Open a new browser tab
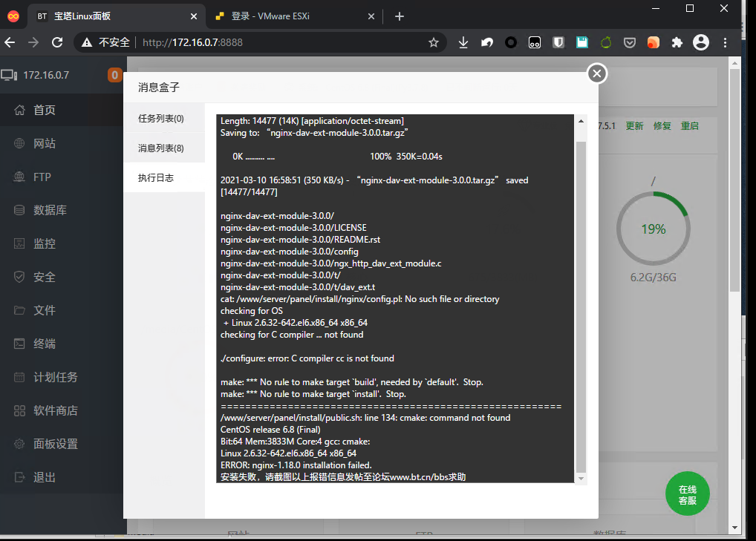Viewport: 756px width, 541px height. click(400, 16)
